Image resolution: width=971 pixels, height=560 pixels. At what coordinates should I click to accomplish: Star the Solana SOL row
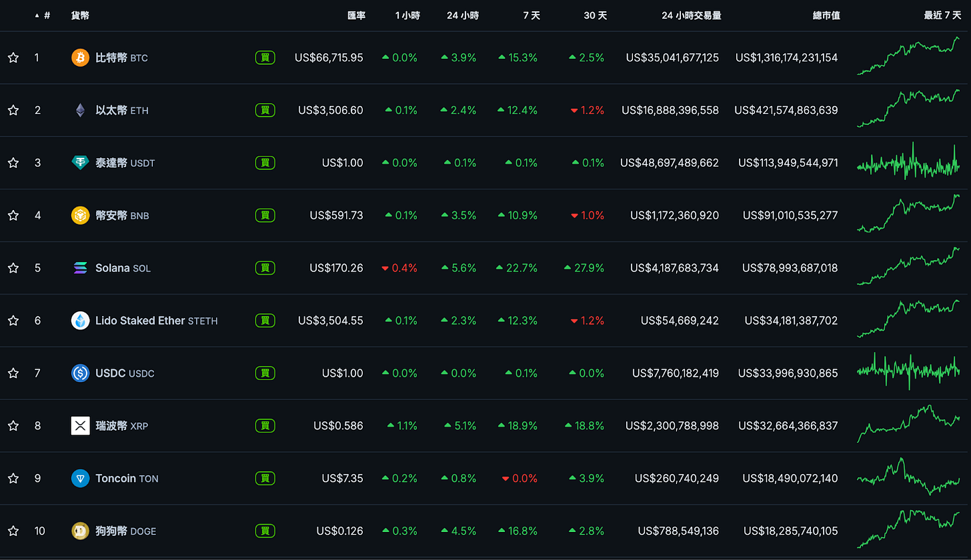click(13, 268)
